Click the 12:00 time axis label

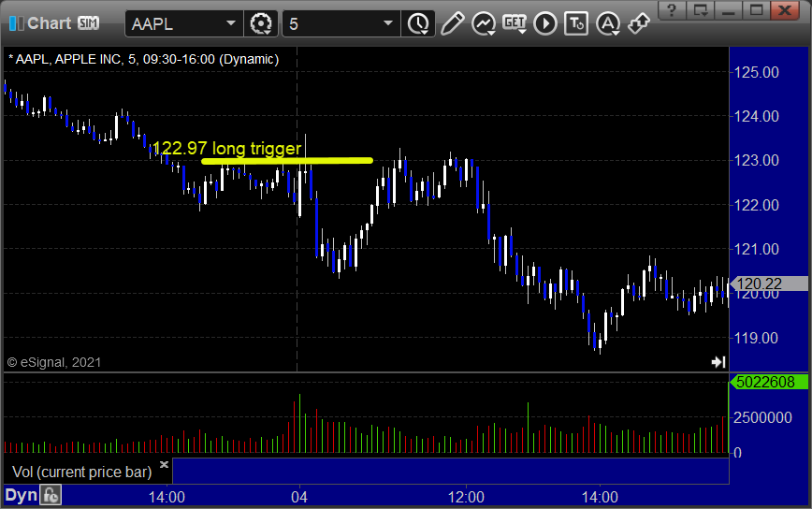(466, 497)
